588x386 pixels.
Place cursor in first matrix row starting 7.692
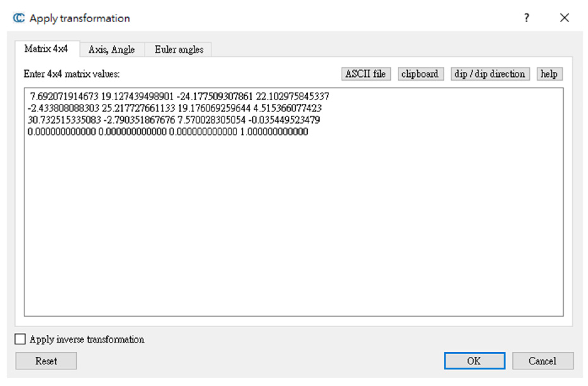179,96
